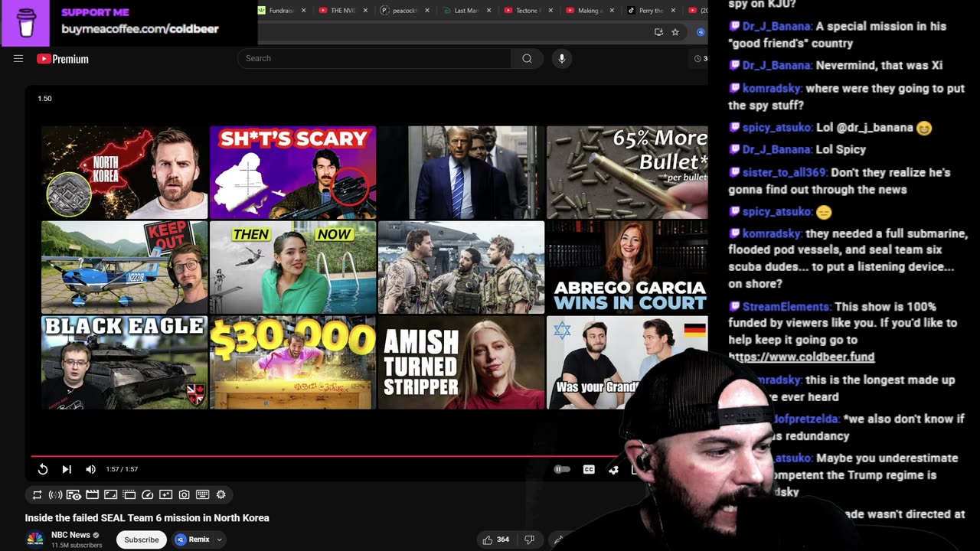Image resolution: width=980 pixels, height=551 pixels.
Task: Close the peacock browser tab
Action: 427,11
